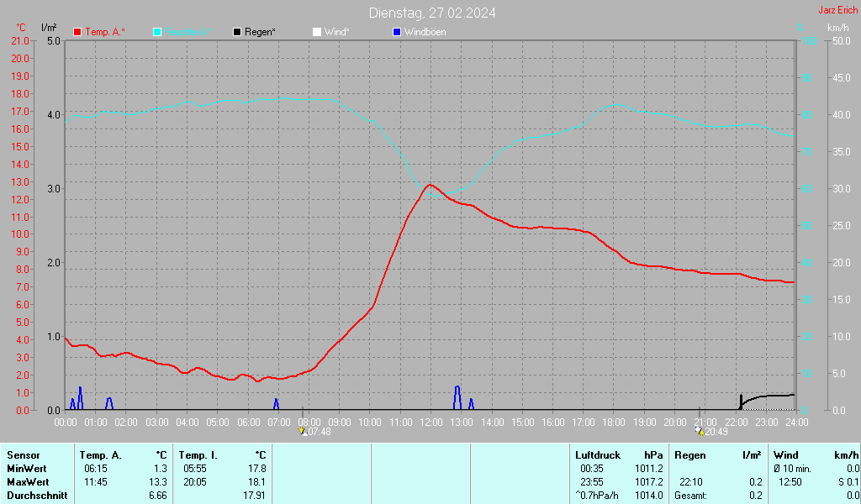Click the red Temp. A. legend swatch
Viewport: 861px width, 504px height.
[x=78, y=32]
